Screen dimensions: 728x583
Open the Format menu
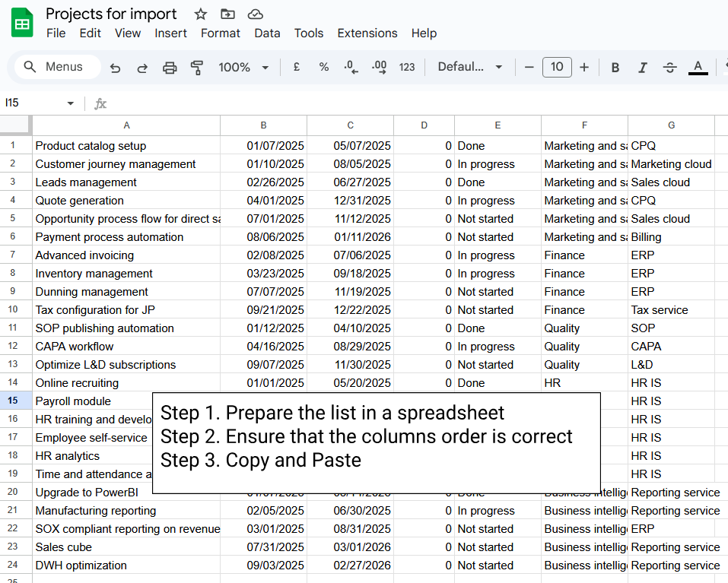coord(221,33)
